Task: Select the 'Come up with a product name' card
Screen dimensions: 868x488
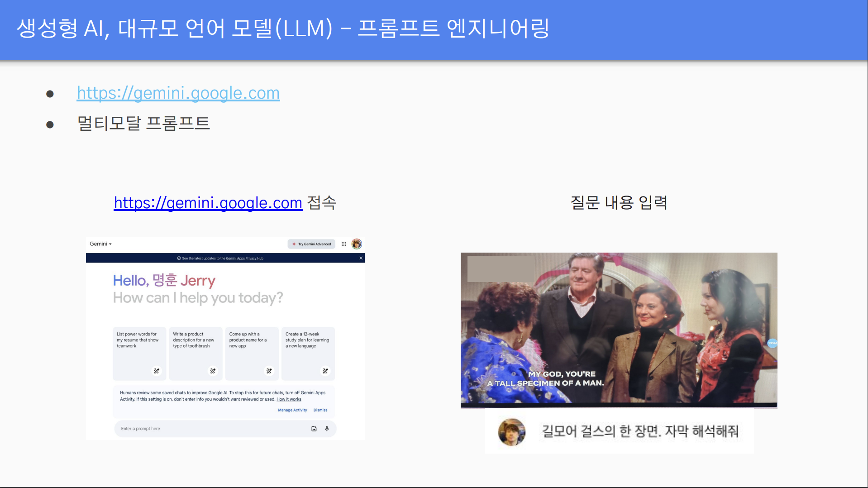Action: pos(252,354)
